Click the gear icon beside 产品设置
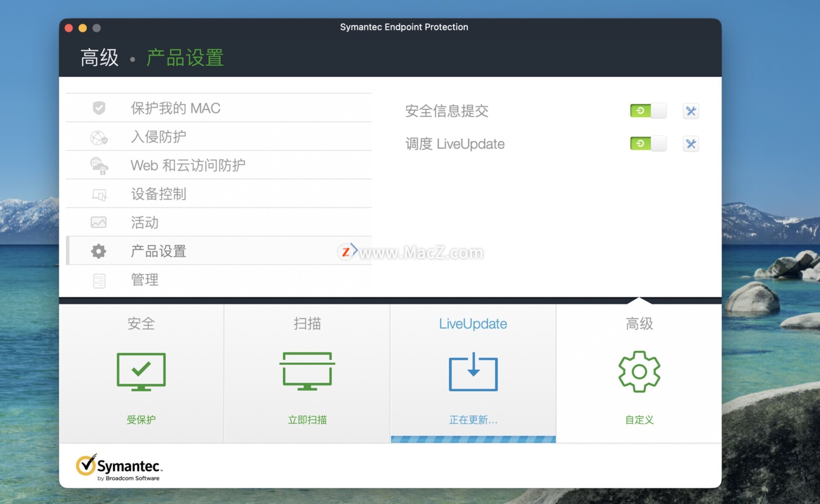Image resolution: width=820 pixels, height=504 pixels. 99,251
